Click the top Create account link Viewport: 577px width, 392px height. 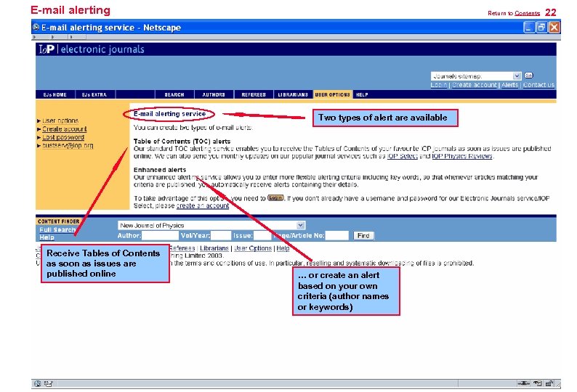point(475,85)
